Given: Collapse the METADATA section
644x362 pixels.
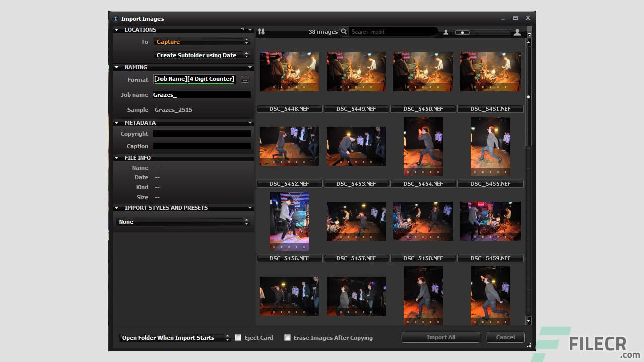Looking at the screenshot, I should tap(116, 122).
